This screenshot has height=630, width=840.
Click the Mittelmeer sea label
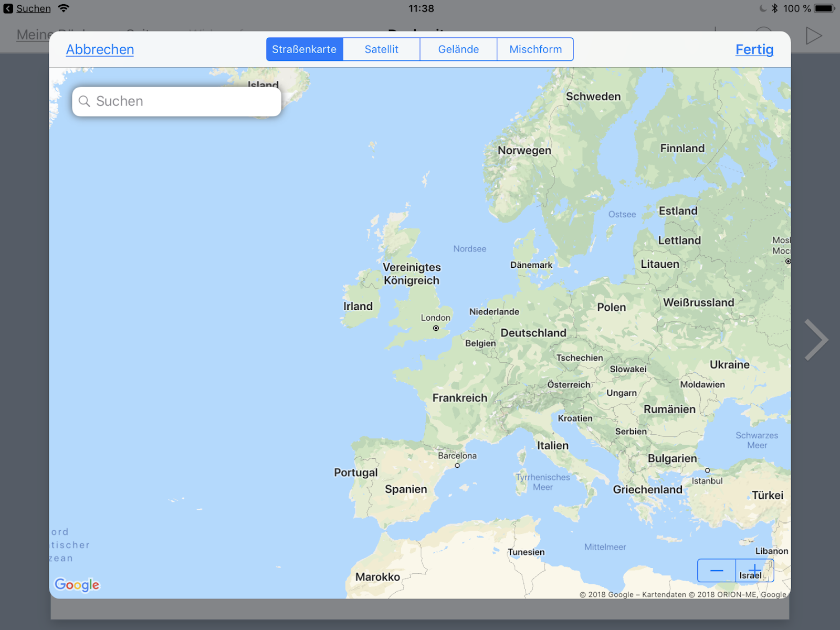point(605,547)
